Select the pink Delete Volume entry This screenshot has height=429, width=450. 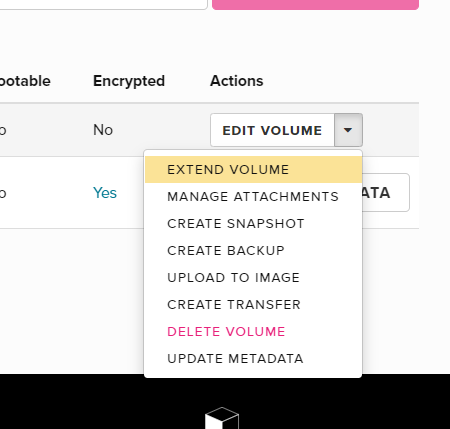253,332
